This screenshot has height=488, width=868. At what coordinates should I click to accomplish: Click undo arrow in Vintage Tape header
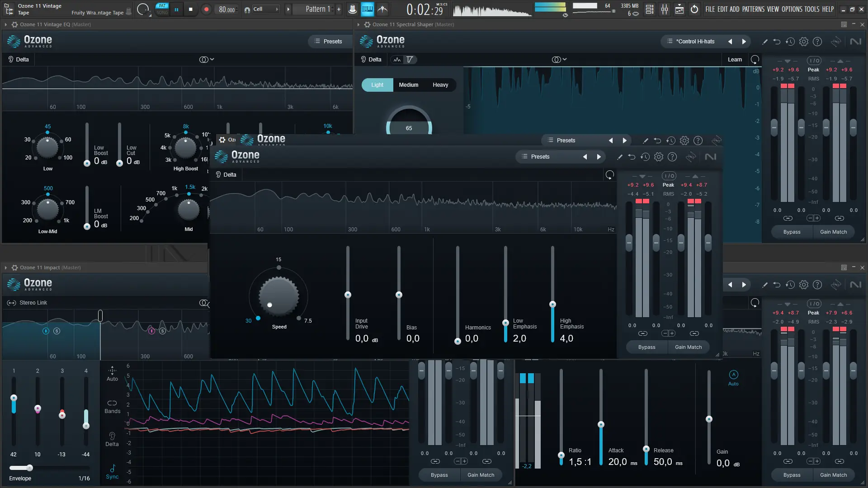click(x=632, y=157)
